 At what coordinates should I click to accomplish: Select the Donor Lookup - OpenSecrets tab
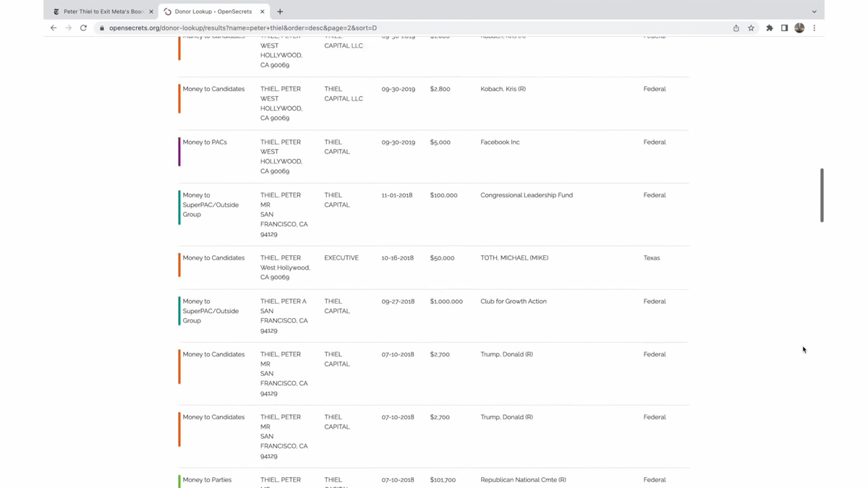tap(214, 12)
